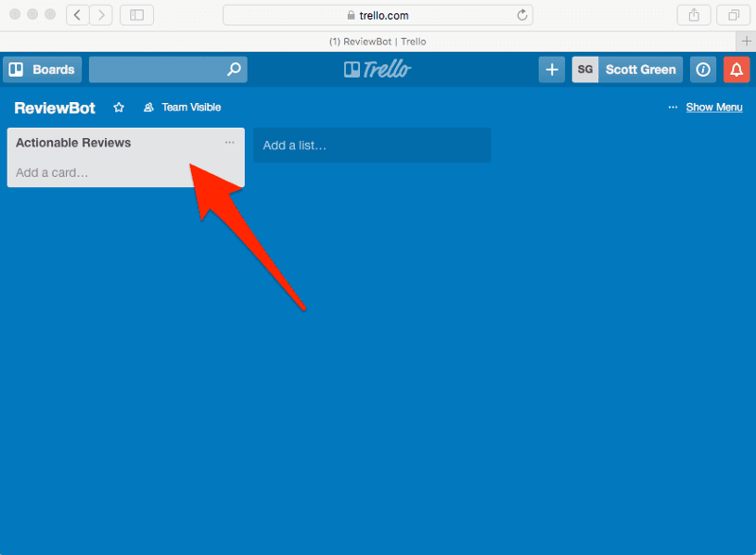The image size is (756, 555).
Task: Toggle the Team Visible visibility setting
Action: (x=182, y=107)
